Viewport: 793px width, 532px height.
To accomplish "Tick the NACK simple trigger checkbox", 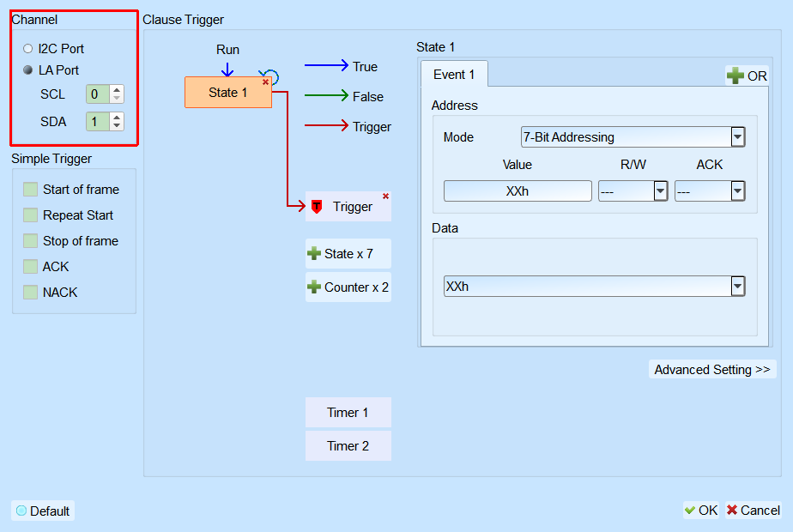I will [30, 293].
